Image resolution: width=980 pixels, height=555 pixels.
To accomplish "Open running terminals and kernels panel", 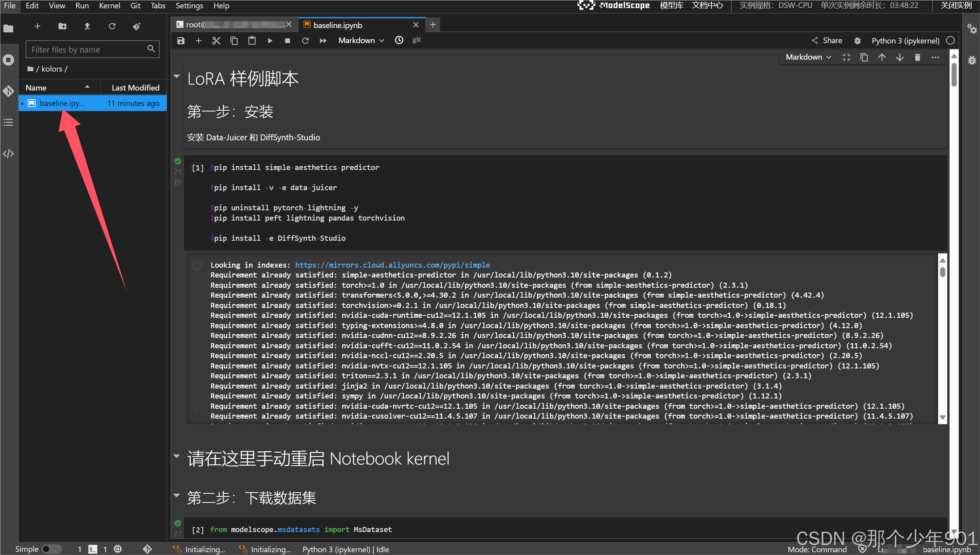I will (x=8, y=60).
